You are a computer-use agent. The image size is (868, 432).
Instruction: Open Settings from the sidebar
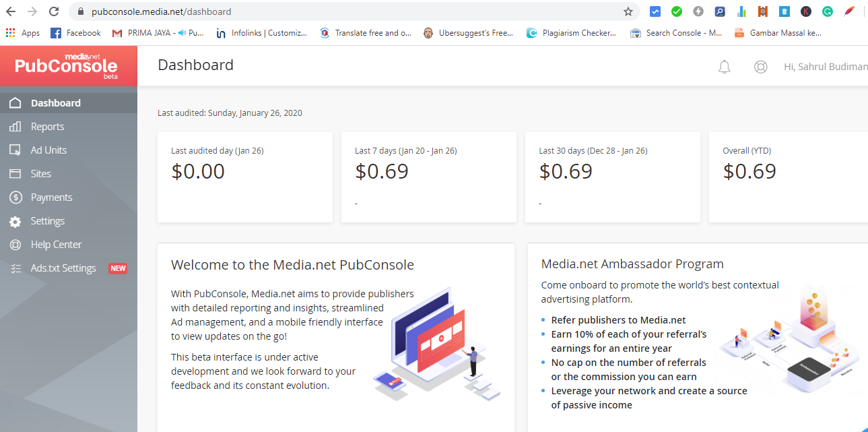(69, 221)
